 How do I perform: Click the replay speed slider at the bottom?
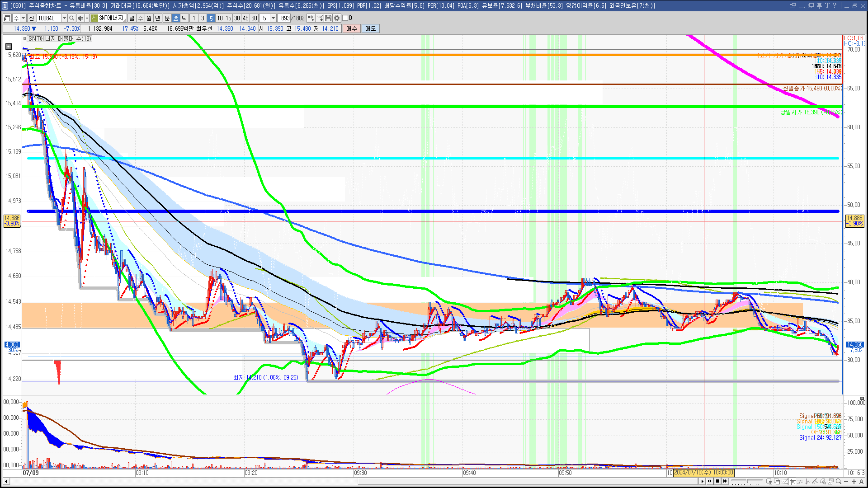tap(748, 481)
